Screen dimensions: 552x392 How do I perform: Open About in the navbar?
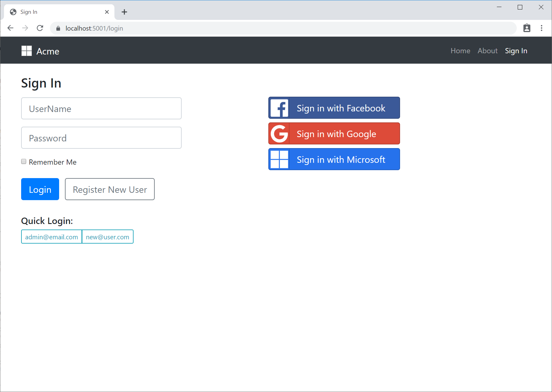(x=488, y=51)
